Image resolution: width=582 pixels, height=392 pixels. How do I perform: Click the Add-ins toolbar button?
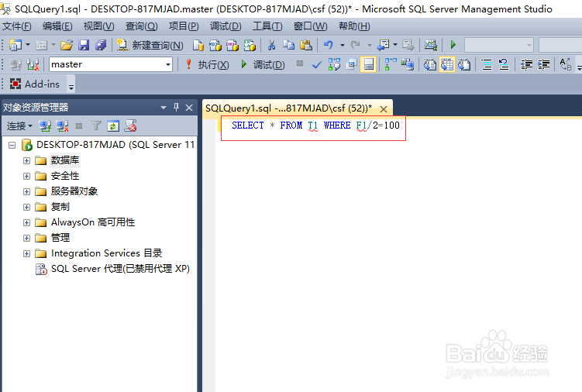coord(35,84)
